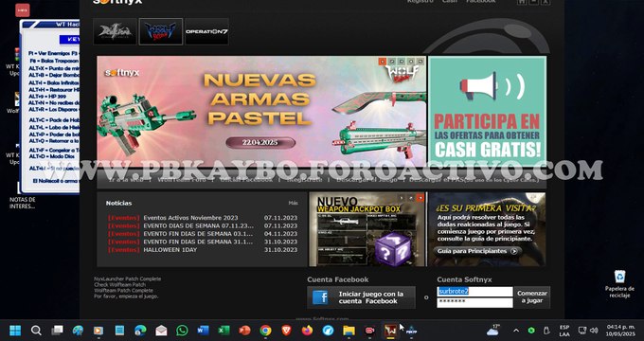The image size is (644, 341).
Task: Show hidden system tray icons chevron
Action: point(516,331)
